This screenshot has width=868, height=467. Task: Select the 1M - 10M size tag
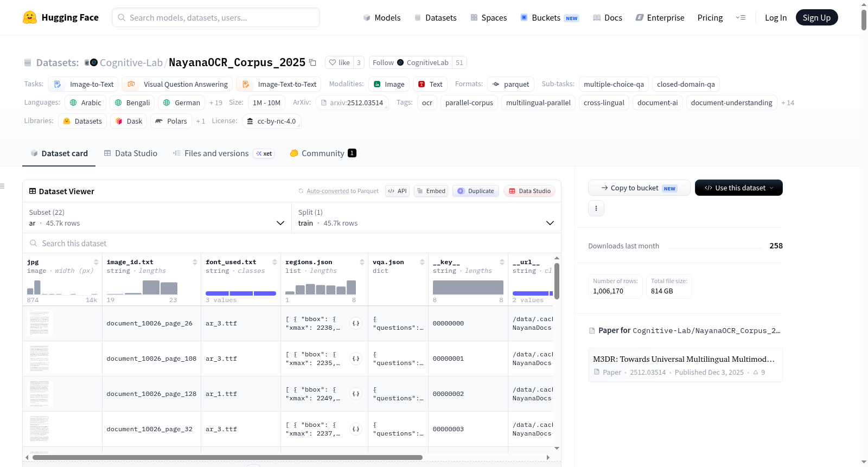point(267,103)
